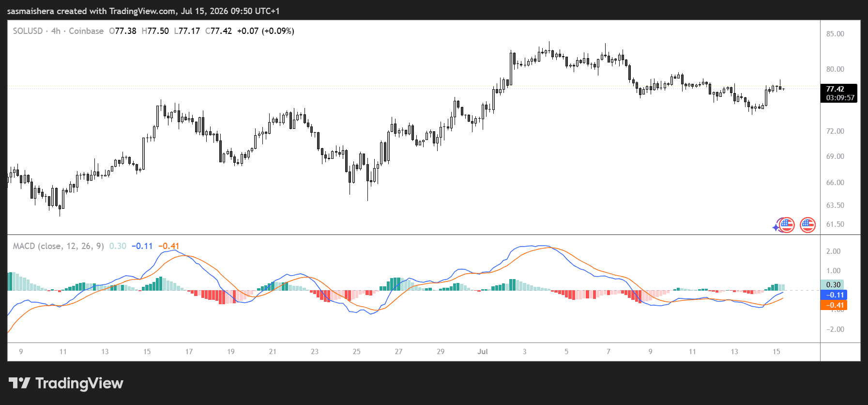The image size is (868, 405).
Task: Click the 63.50 price scale label
Action: [x=835, y=205]
